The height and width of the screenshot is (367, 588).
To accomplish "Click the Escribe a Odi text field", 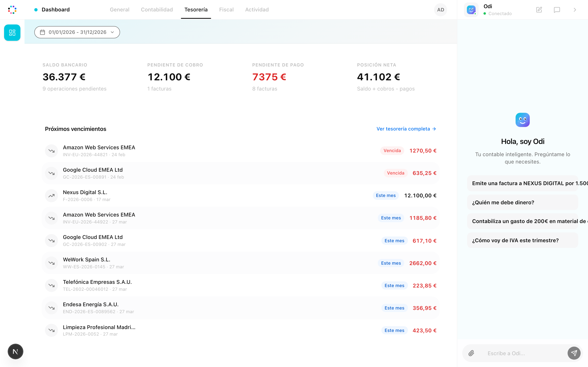I will pos(522,353).
